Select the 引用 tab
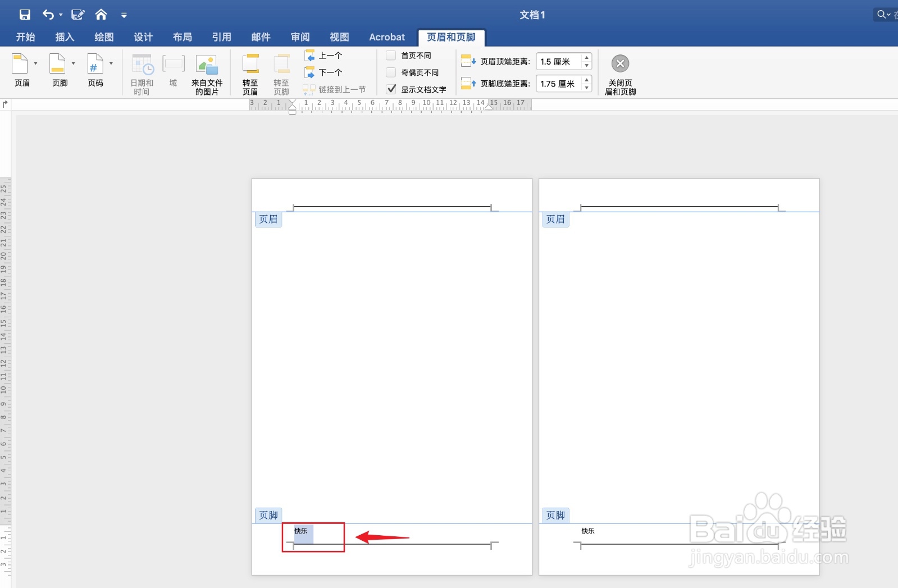Image resolution: width=898 pixels, height=588 pixels. pos(222,37)
